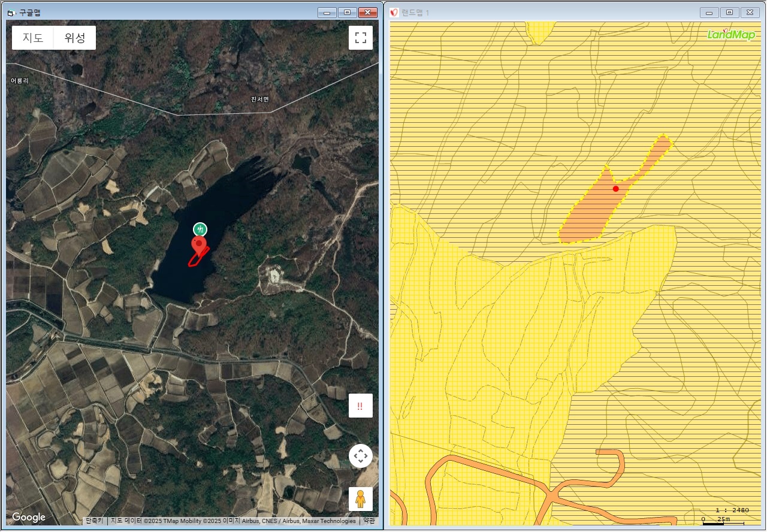The height and width of the screenshot is (532, 767).
Task: Toggle fullscreen view in Google map
Action: tap(360, 38)
